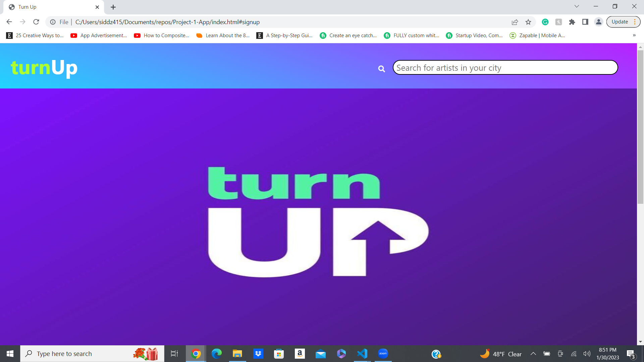The height and width of the screenshot is (362, 644).
Task: Open a new browser tab
Action: click(113, 7)
